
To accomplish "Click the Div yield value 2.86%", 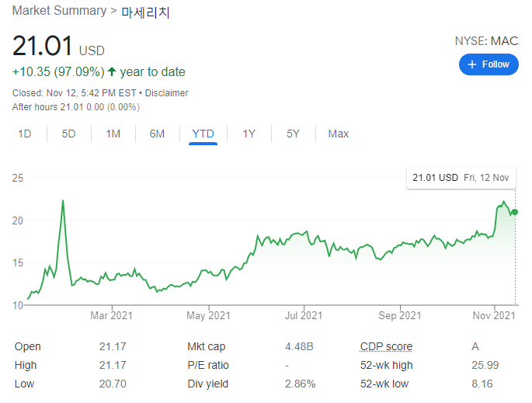I will tap(301, 384).
